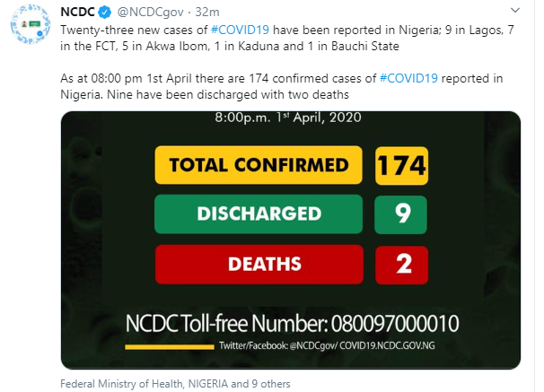
Task: Follow the first #COVID19 hashtag link
Action: (240, 30)
